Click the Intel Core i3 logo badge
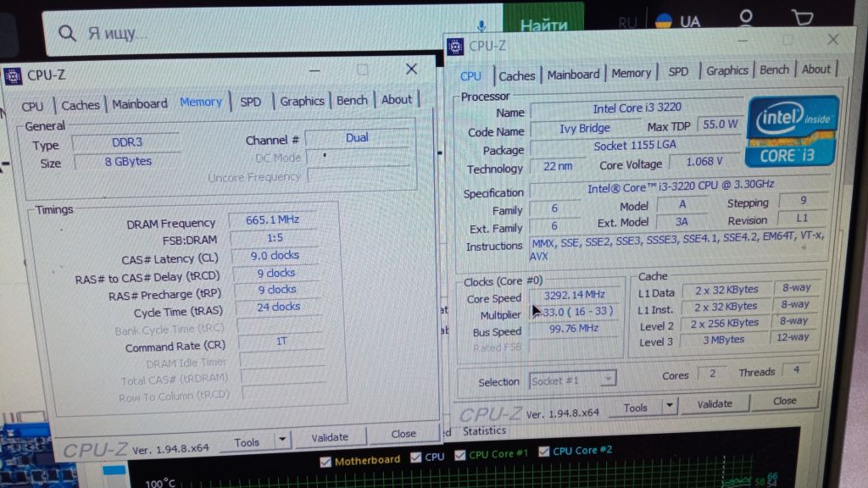This screenshot has width=868, height=488. tap(793, 131)
